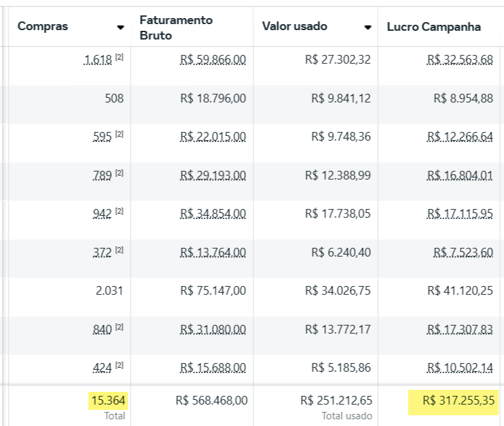Click footnote marker beside 372 purchases

pyautogui.click(x=119, y=251)
